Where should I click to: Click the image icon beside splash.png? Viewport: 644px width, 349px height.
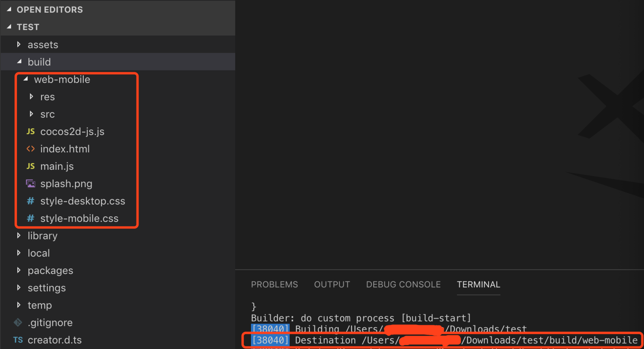point(31,184)
